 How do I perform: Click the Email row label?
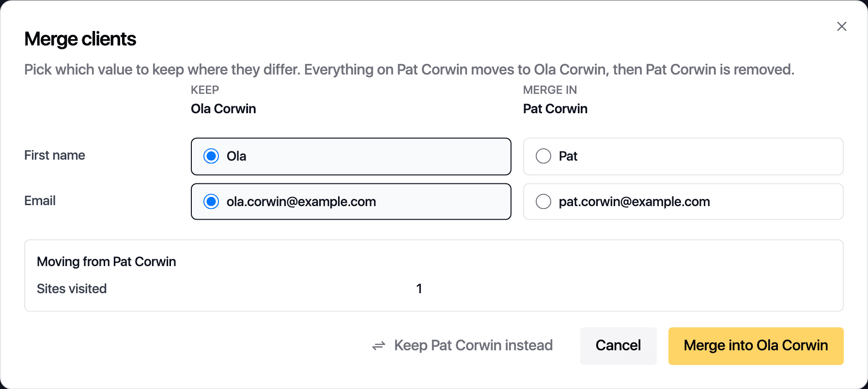(x=40, y=201)
